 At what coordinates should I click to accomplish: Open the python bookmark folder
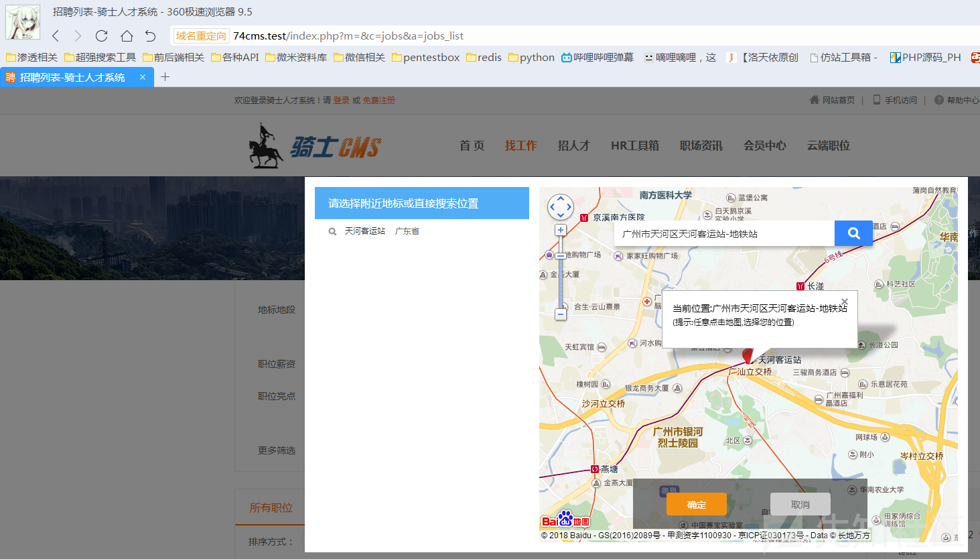531,58
